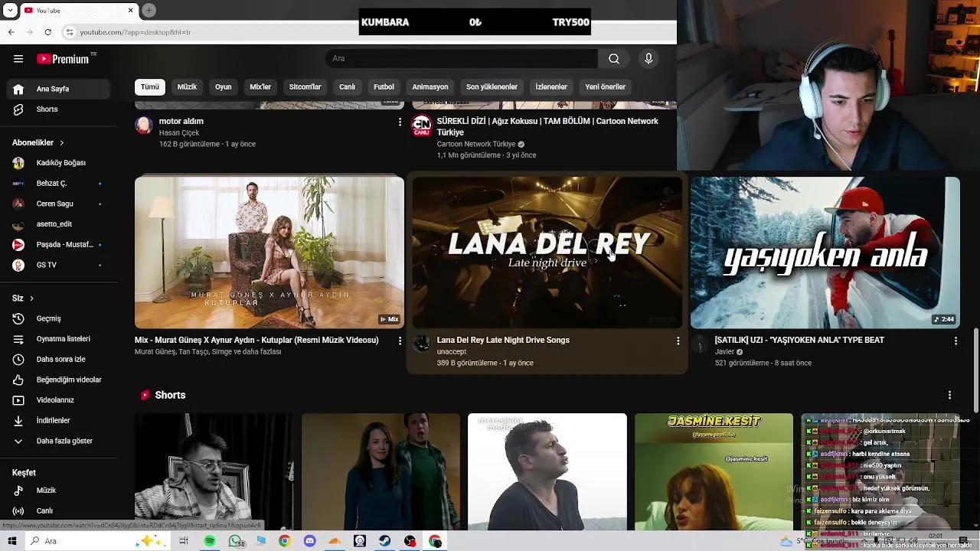Open Keşfet Canlı live icon
Viewport: 980px width, 551px height.
(x=18, y=510)
